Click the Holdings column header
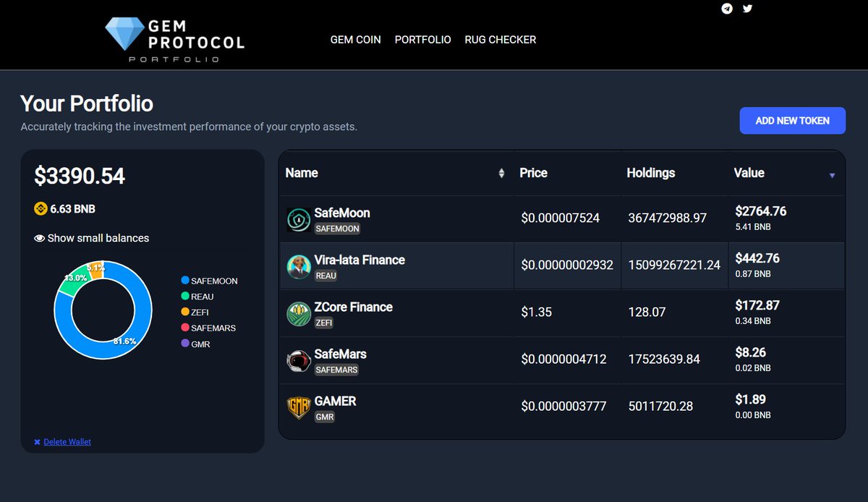This screenshot has width=868, height=502. point(650,173)
